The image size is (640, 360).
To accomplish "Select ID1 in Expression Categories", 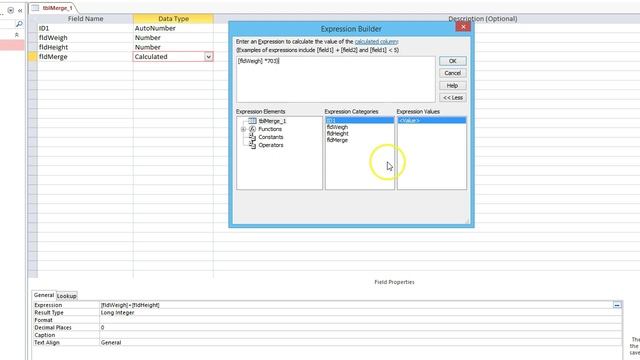I will [360, 121].
